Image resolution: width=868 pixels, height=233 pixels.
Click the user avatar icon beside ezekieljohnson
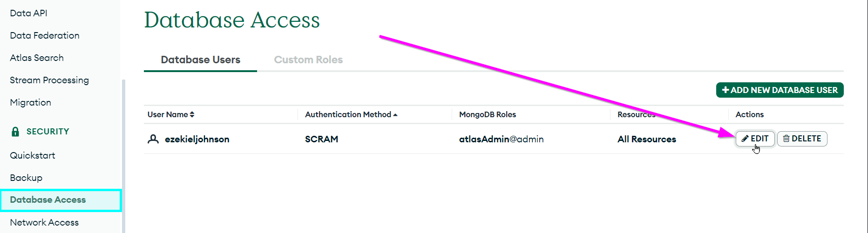[x=153, y=139]
